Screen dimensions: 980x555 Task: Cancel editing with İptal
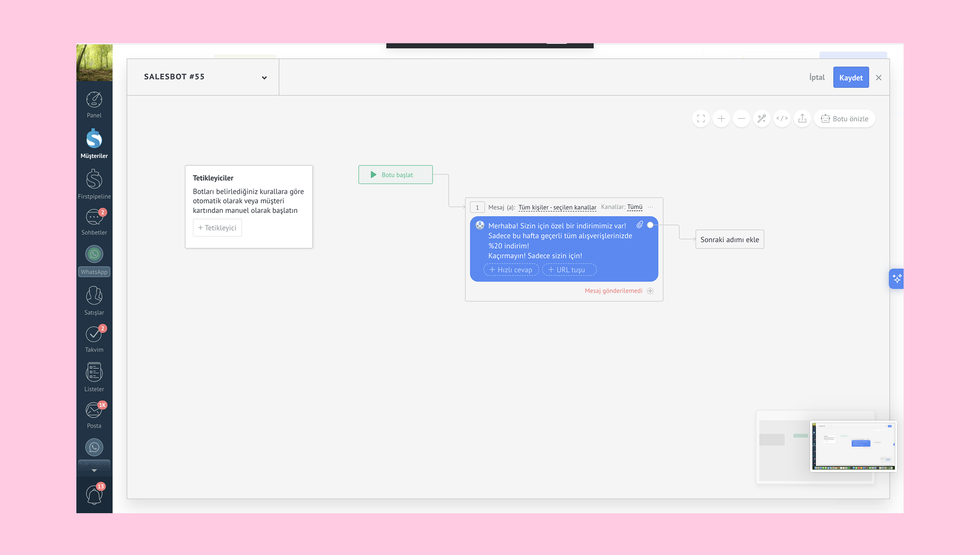tap(816, 77)
